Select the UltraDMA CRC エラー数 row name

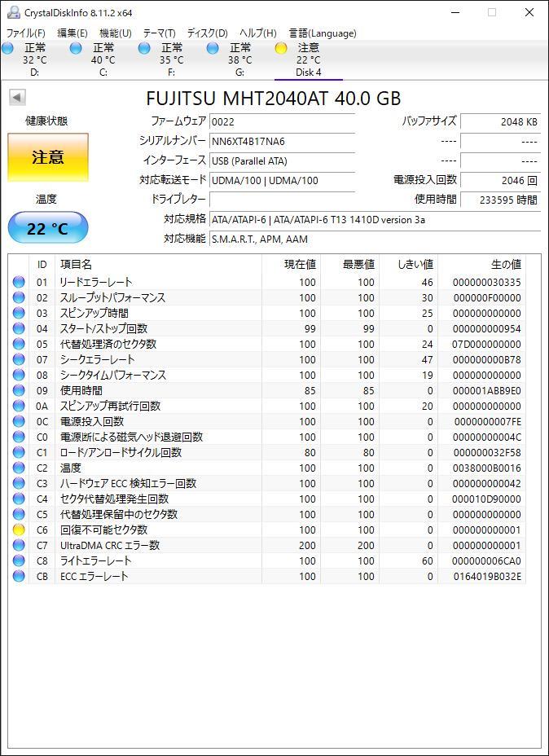(109, 545)
